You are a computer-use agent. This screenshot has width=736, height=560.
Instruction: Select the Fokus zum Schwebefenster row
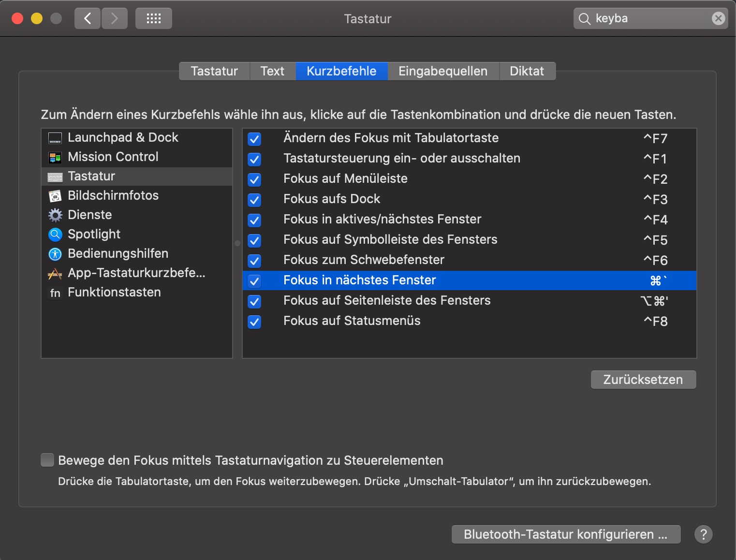[363, 260]
